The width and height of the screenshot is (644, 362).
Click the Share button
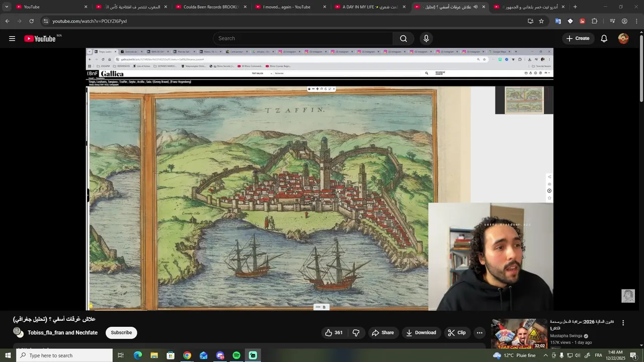click(383, 333)
